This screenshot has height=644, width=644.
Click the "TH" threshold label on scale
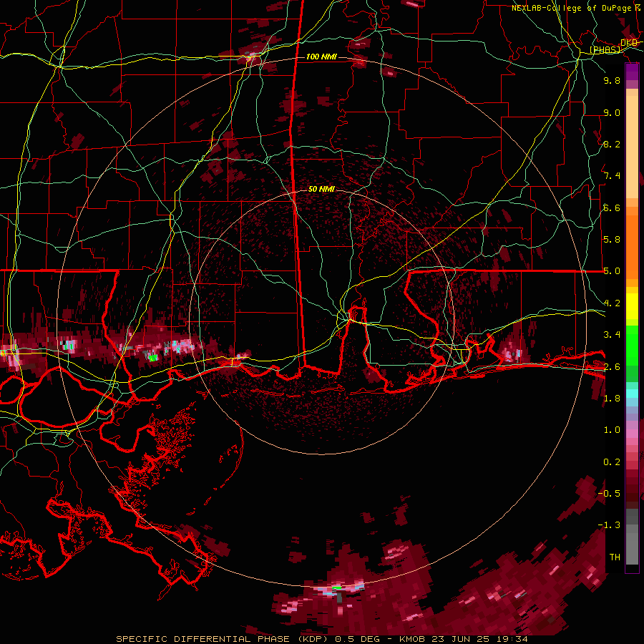615,557
